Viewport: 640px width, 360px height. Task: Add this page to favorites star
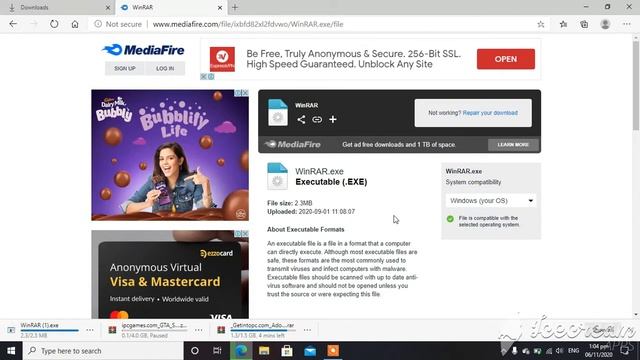point(541,24)
